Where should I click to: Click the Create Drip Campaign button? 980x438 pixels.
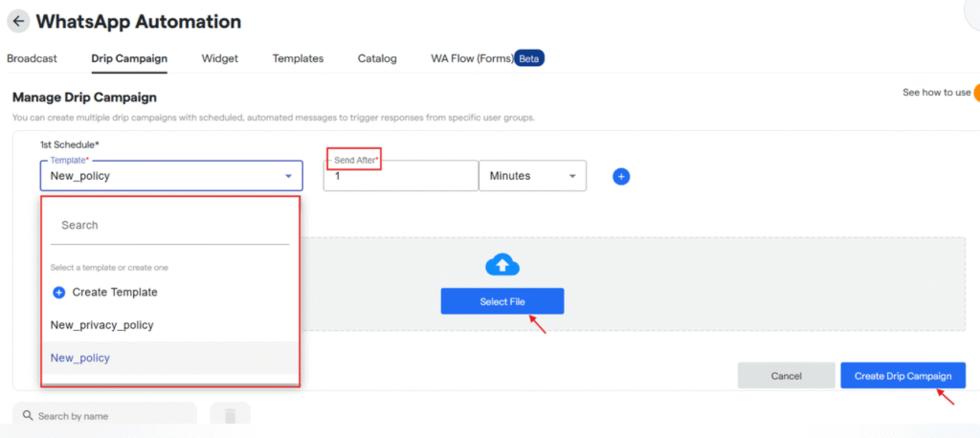point(902,376)
